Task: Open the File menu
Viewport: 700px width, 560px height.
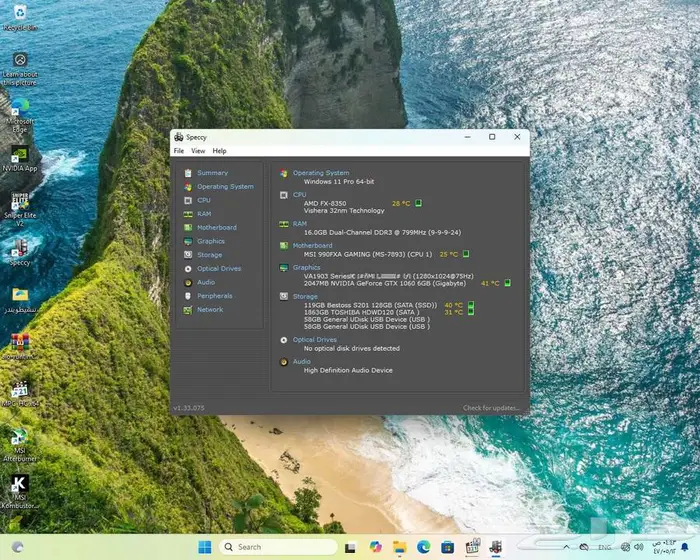Action: pos(179,151)
